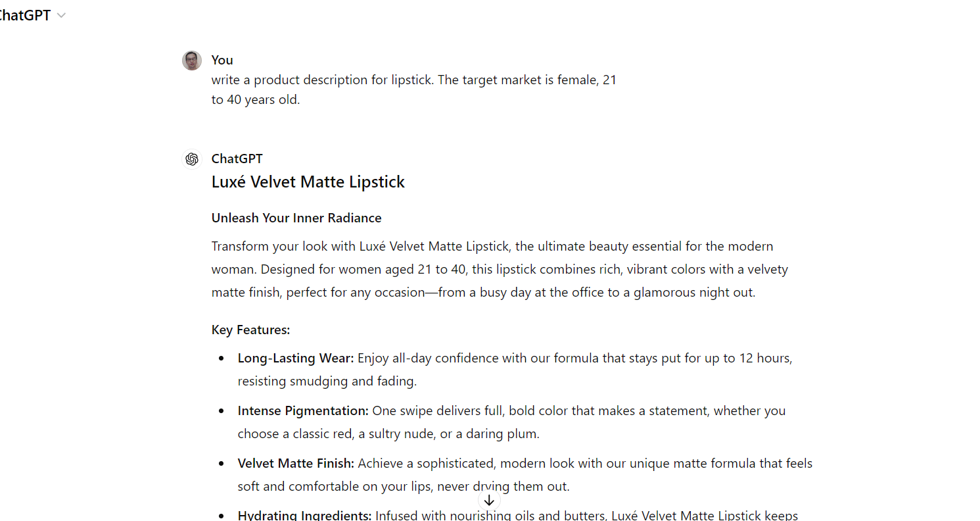
Task: Click the bold "Hydrating Ingredients:" text
Action: click(x=304, y=515)
